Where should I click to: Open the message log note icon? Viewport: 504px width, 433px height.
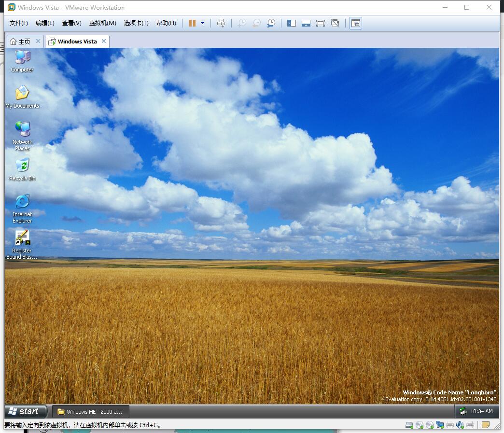click(485, 425)
